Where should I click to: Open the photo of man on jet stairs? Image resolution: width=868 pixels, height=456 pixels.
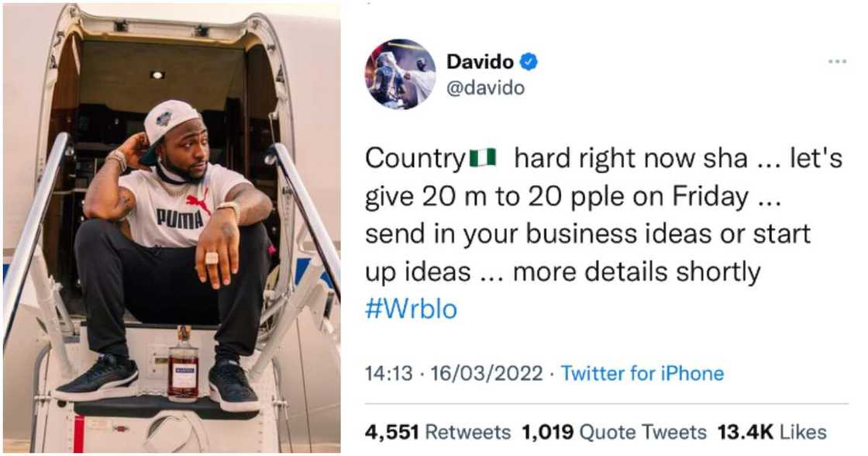coord(171,228)
